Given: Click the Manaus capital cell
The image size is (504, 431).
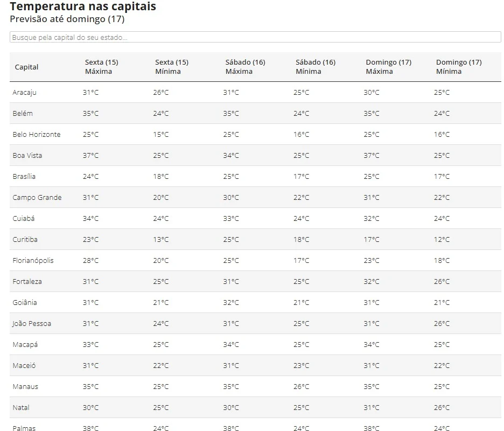Looking at the screenshot, I should pyautogui.click(x=25, y=387).
